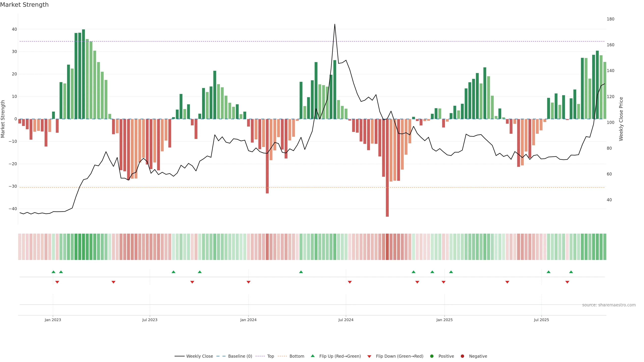Viewport: 644px width, 362px height.
Task: Toggle the Weekly Close legend label
Action: 200,356
